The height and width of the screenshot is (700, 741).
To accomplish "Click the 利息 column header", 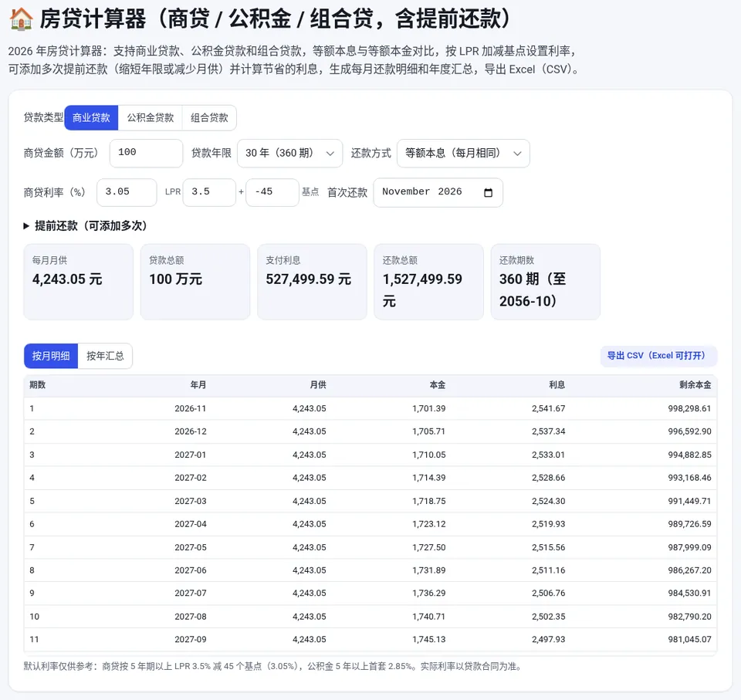I will coord(557,385).
